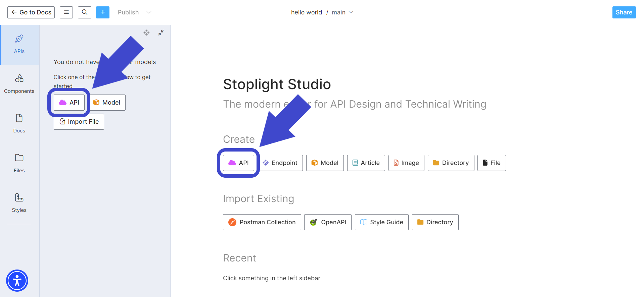This screenshot has height=297, width=644.
Task: Go back with Go to Docs
Action: pyautogui.click(x=31, y=12)
